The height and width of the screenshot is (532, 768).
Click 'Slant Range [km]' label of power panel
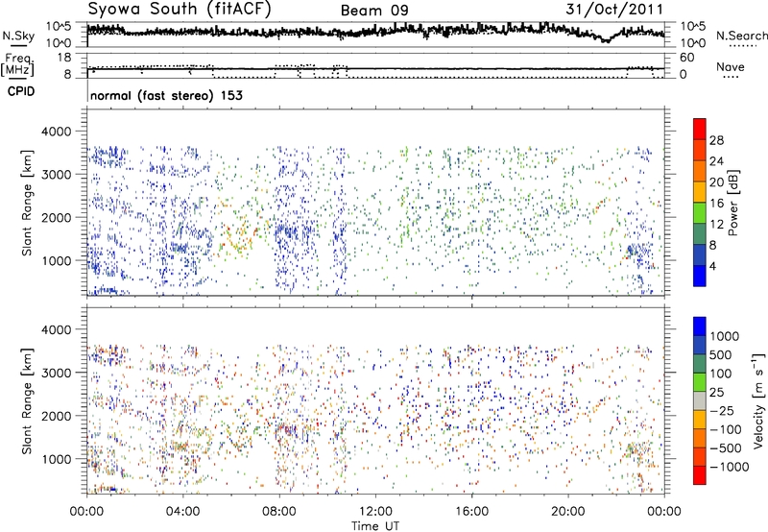[27, 204]
